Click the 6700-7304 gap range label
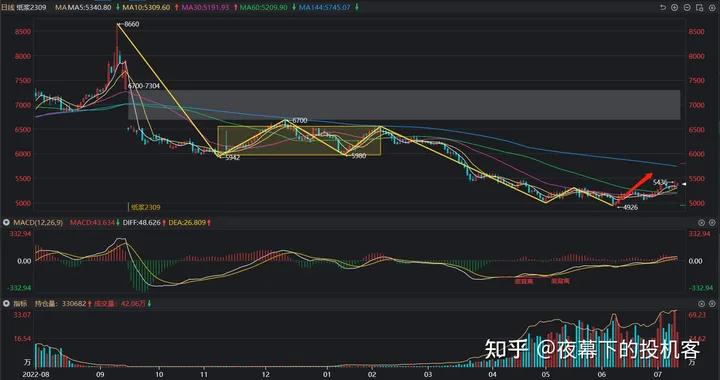 (144, 86)
